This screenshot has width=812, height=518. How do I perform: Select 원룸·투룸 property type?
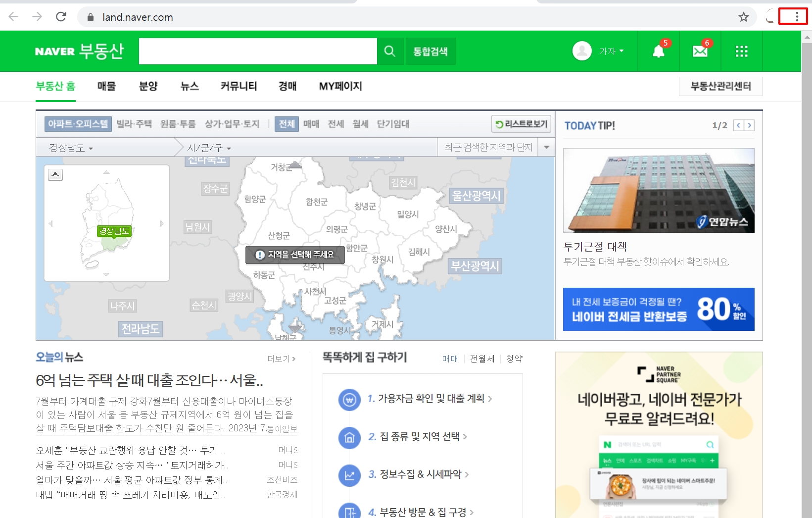click(178, 124)
